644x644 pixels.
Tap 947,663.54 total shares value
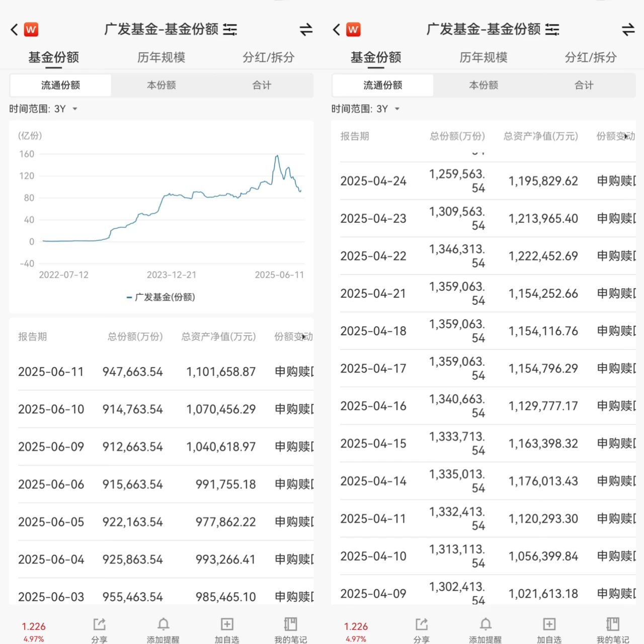(x=132, y=372)
